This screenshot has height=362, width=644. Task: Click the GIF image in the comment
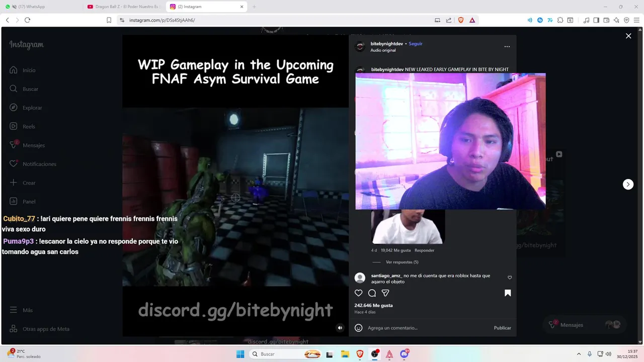coord(408,227)
